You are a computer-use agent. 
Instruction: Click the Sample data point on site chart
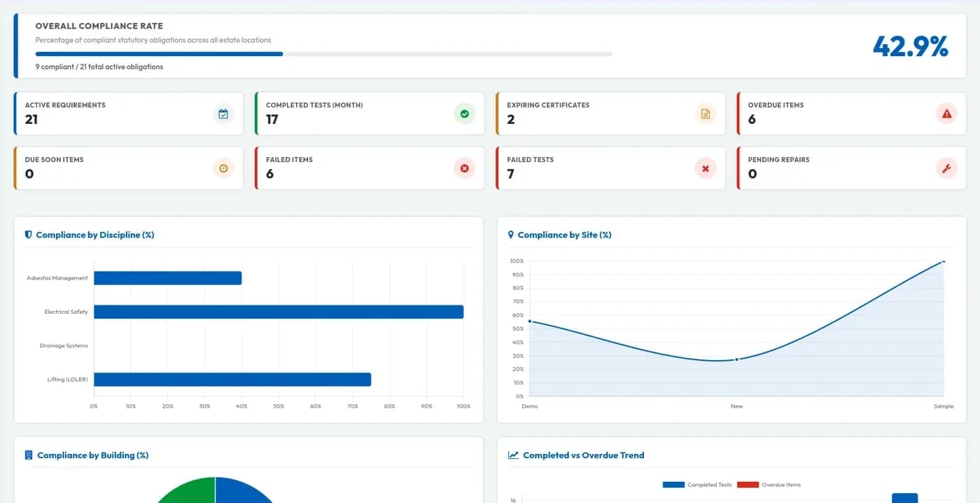(943, 261)
